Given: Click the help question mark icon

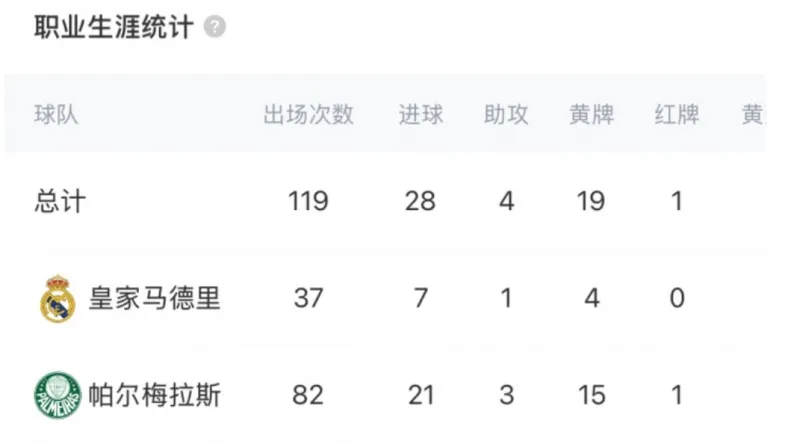Looking at the screenshot, I should (215, 27).
